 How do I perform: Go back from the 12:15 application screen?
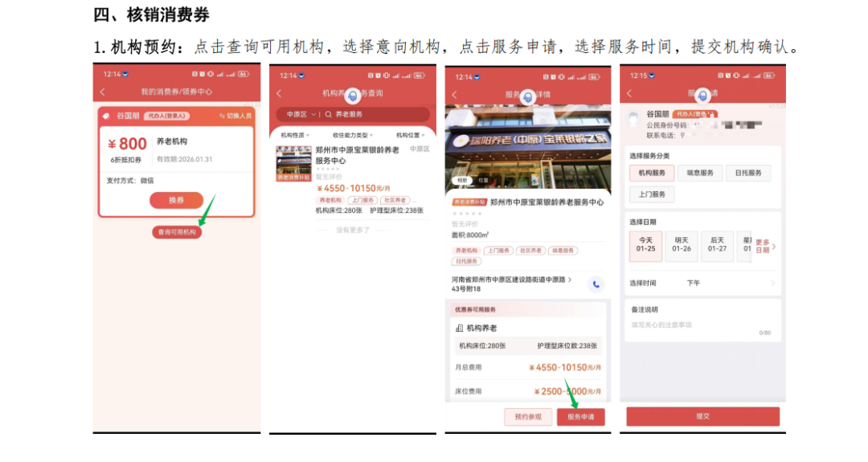pos(628,93)
